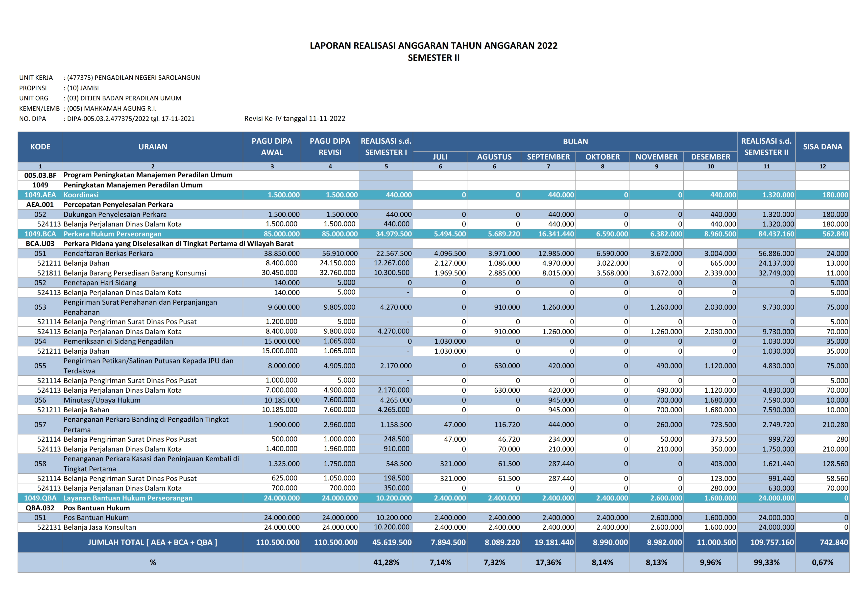The height and width of the screenshot is (613, 868).
Task: Select row 058 sisa dana '128.560'
Action: (x=835, y=464)
